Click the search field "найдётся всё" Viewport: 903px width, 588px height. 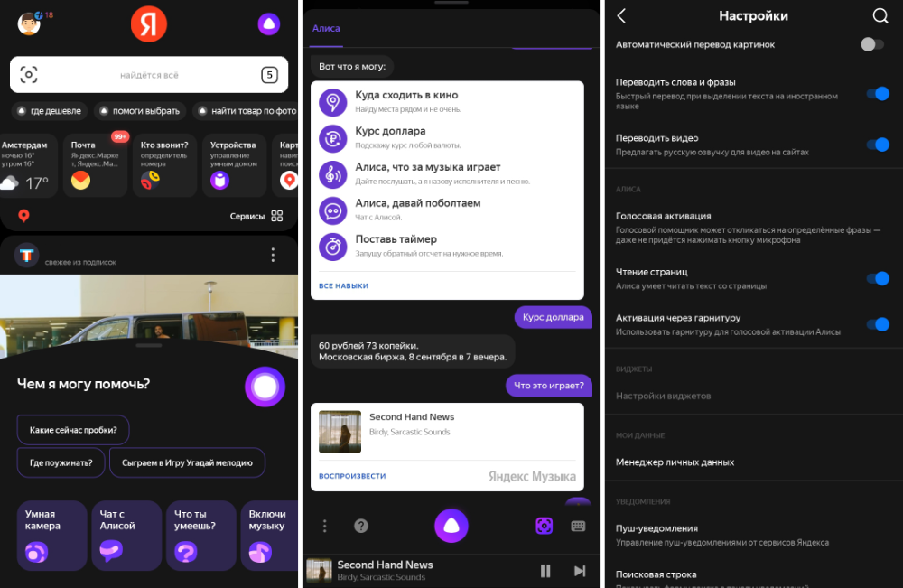149,75
